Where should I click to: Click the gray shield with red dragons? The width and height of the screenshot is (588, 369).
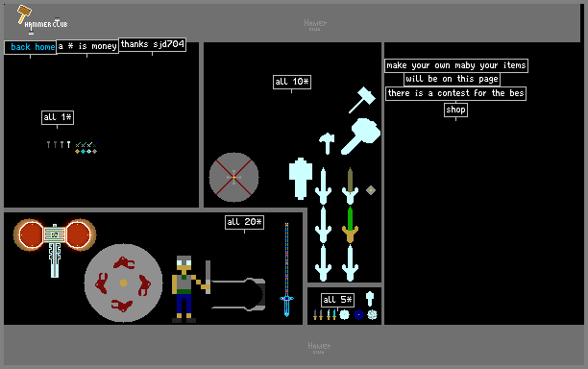point(123,283)
